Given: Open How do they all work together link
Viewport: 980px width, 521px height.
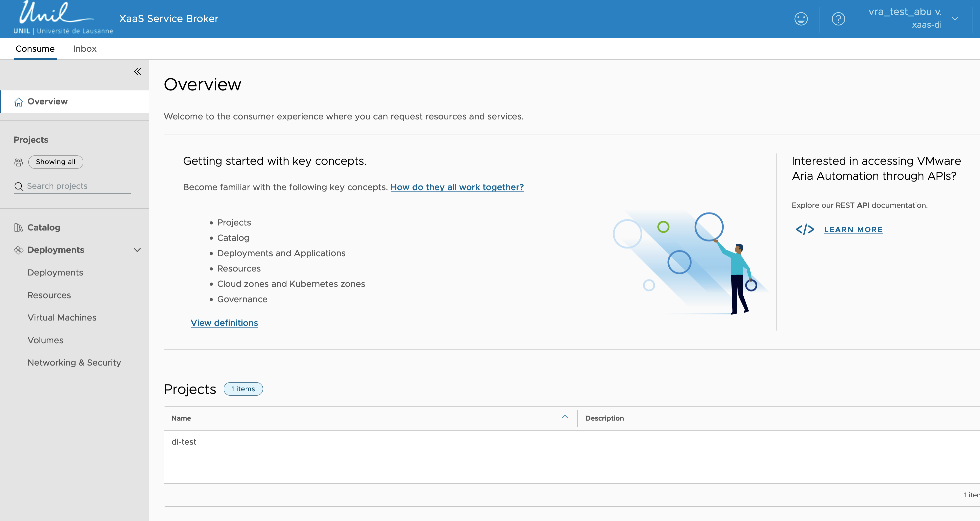Looking at the screenshot, I should pyautogui.click(x=457, y=187).
